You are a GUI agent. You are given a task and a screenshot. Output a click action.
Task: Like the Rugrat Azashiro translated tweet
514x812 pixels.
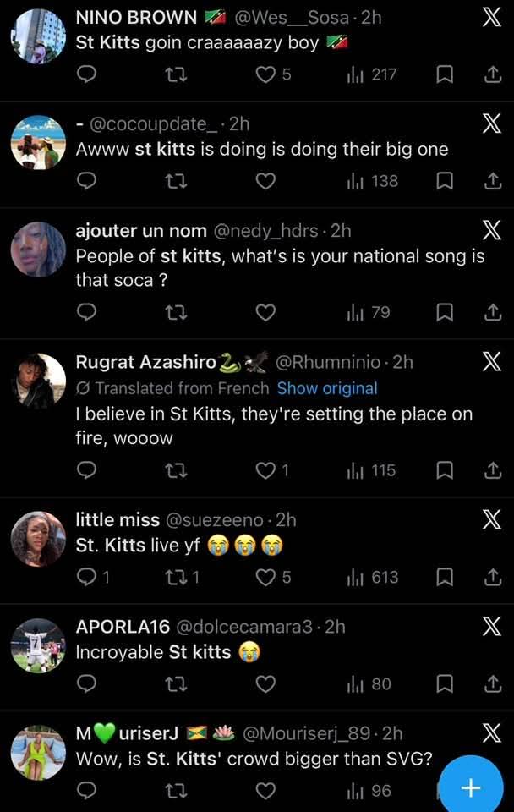point(265,470)
